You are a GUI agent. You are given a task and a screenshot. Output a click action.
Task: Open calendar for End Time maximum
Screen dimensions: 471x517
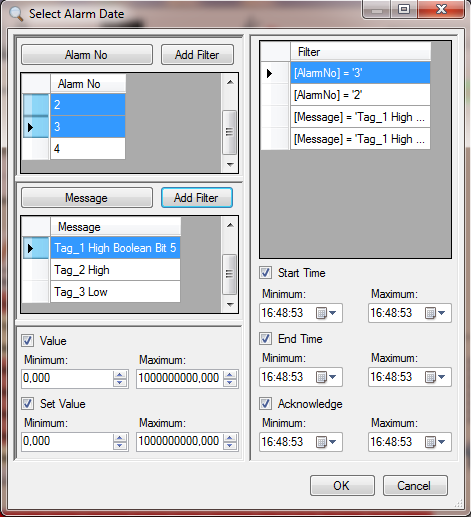(x=435, y=377)
